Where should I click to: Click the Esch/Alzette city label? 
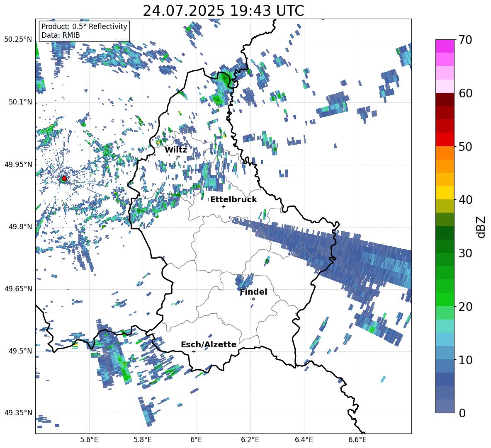[209, 344]
